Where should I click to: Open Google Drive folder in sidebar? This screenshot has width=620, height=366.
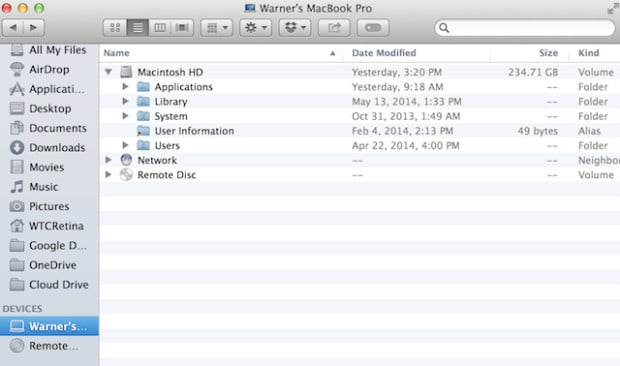pyautogui.click(x=48, y=245)
